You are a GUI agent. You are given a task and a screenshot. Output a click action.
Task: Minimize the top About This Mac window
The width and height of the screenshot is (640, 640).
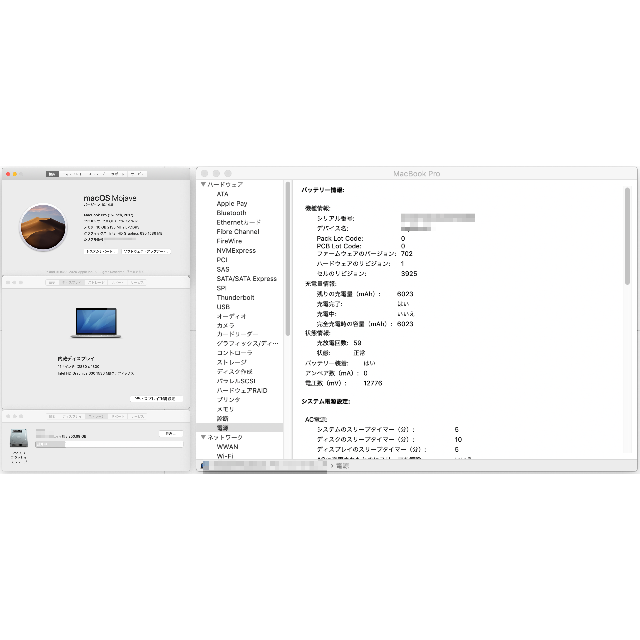tap(15, 174)
